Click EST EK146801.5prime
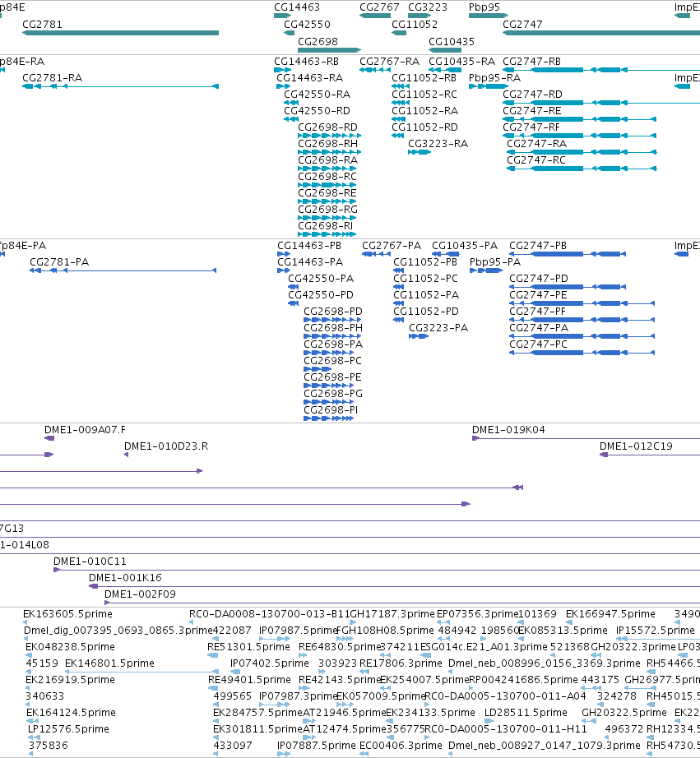 [x=109, y=663]
